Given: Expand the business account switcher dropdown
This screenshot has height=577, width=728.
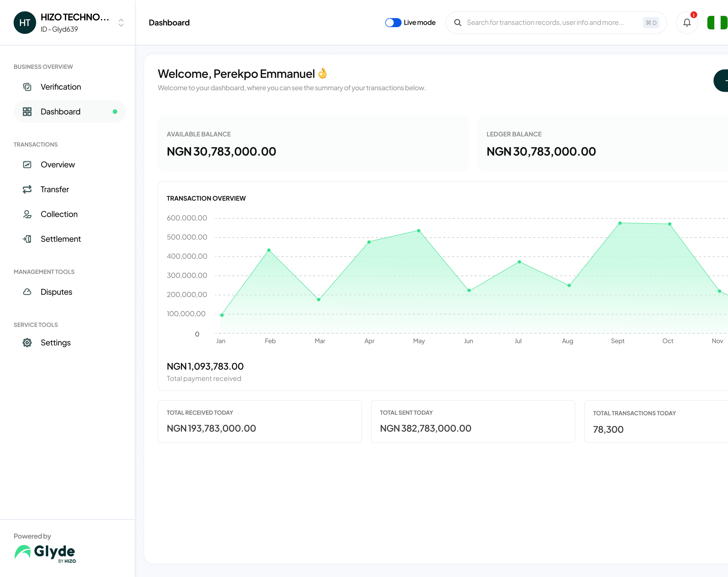Looking at the screenshot, I should pos(121,23).
